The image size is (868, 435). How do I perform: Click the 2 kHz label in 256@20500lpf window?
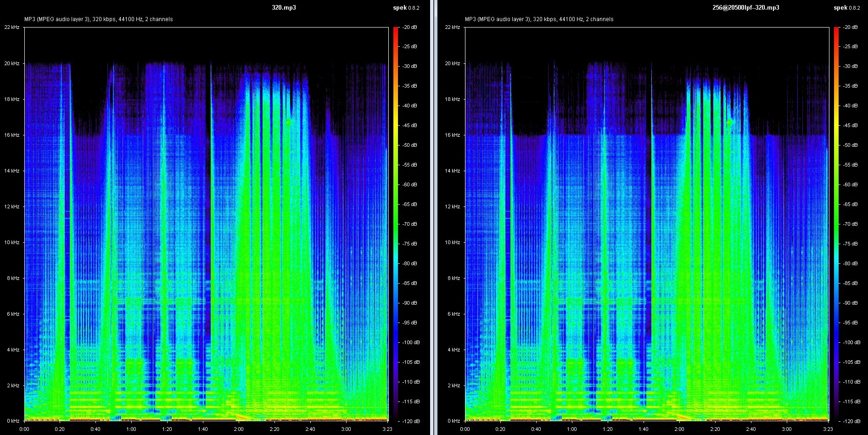tap(454, 385)
